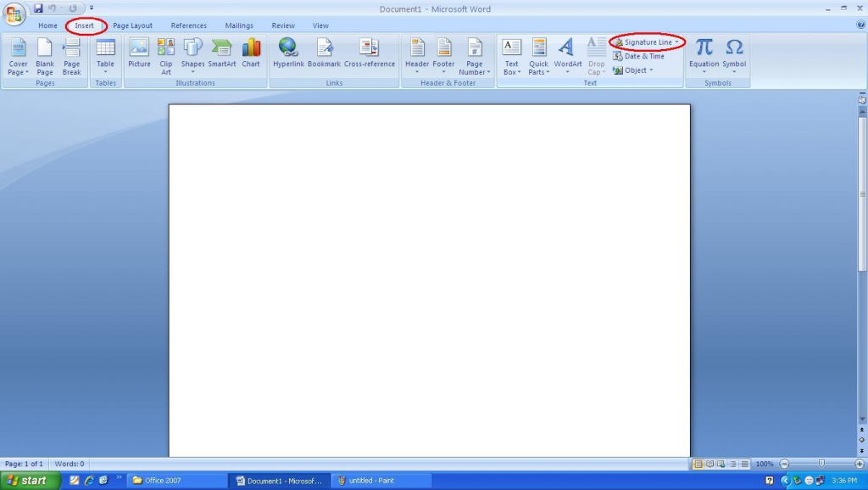The width and height of the screenshot is (868, 490).
Task: Click the zoom slider handle
Action: 821,464
